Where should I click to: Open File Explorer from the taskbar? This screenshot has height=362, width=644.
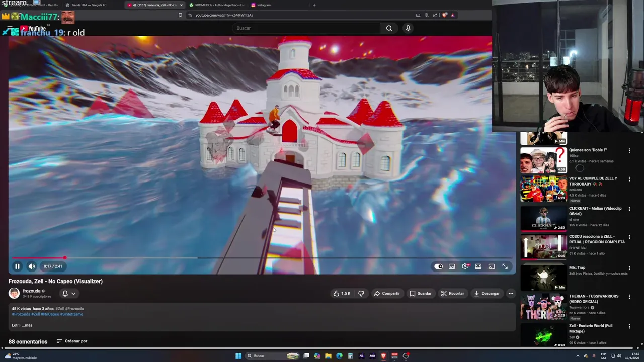pyautogui.click(x=328, y=356)
